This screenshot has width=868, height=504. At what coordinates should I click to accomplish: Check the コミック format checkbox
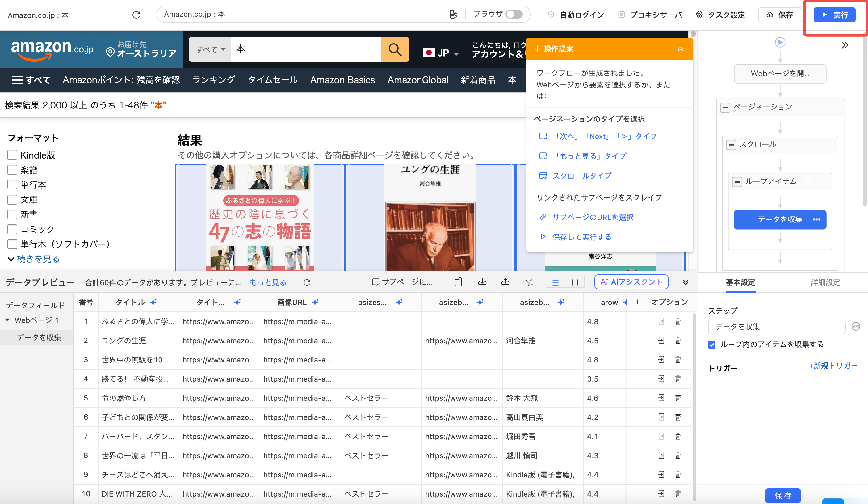coord(12,229)
